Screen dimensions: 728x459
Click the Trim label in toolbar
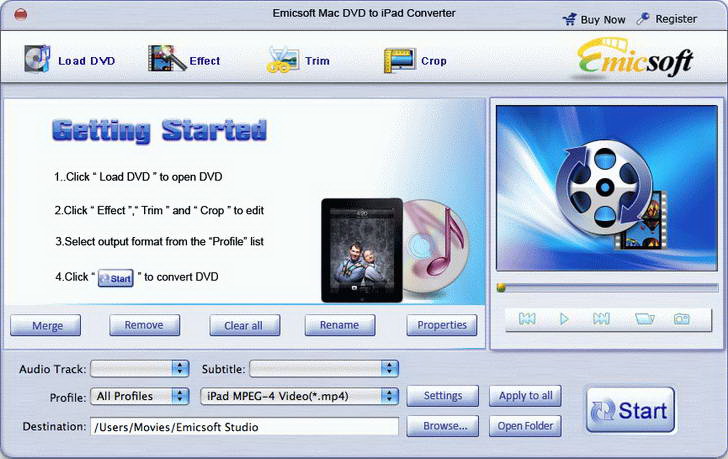[318, 61]
